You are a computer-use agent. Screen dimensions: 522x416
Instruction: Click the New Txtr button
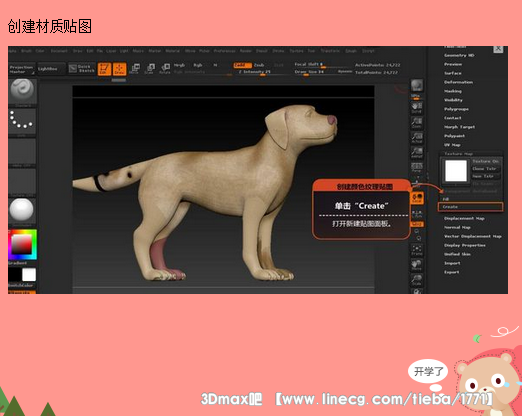(485, 176)
